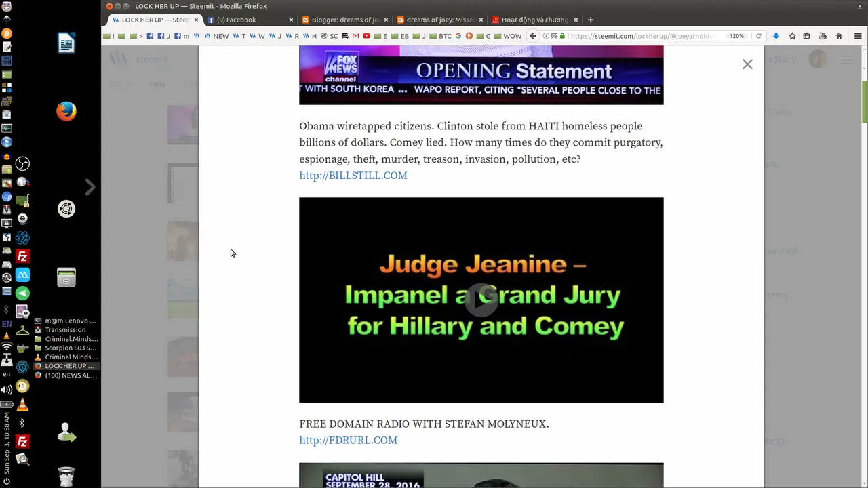Open the BILLSTILL.COM link

pyautogui.click(x=353, y=176)
